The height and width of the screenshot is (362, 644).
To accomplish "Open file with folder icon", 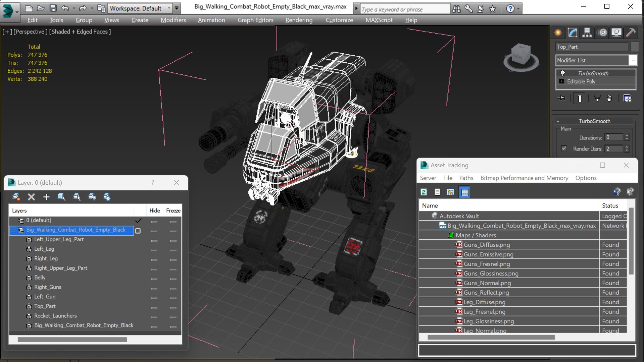I will click(41, 8).
